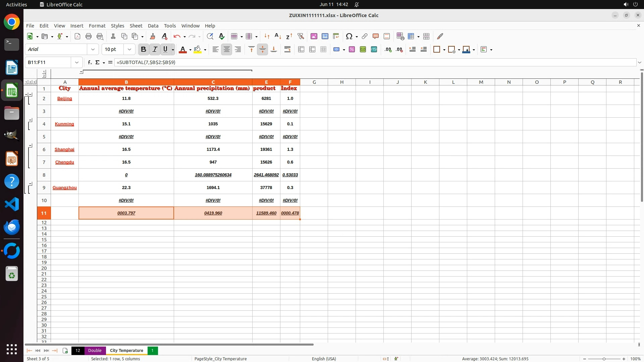Open the Function Wizard icon
The height and width of the screenshot is (362, 644).
[90, 62]
